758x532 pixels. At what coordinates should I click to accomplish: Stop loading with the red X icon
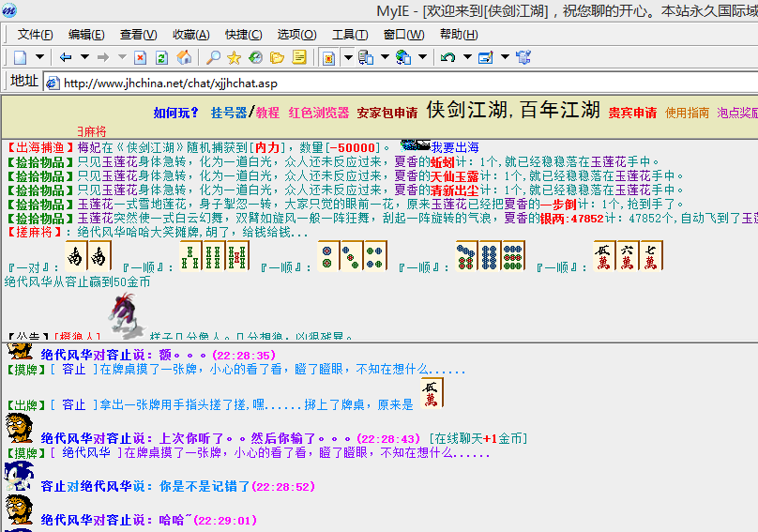[x=140, y=57]
